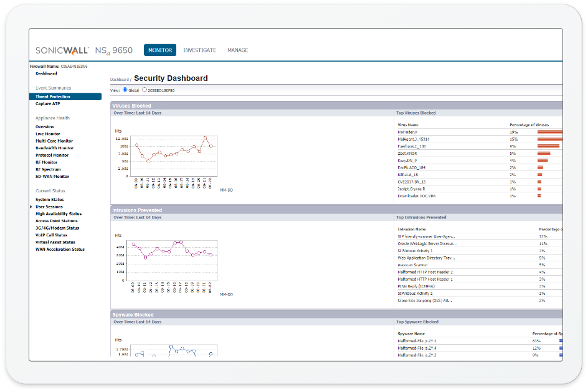Expand the User Sessions arrow
This screenshot has width=588, height=392.
[x=31, y=207]
